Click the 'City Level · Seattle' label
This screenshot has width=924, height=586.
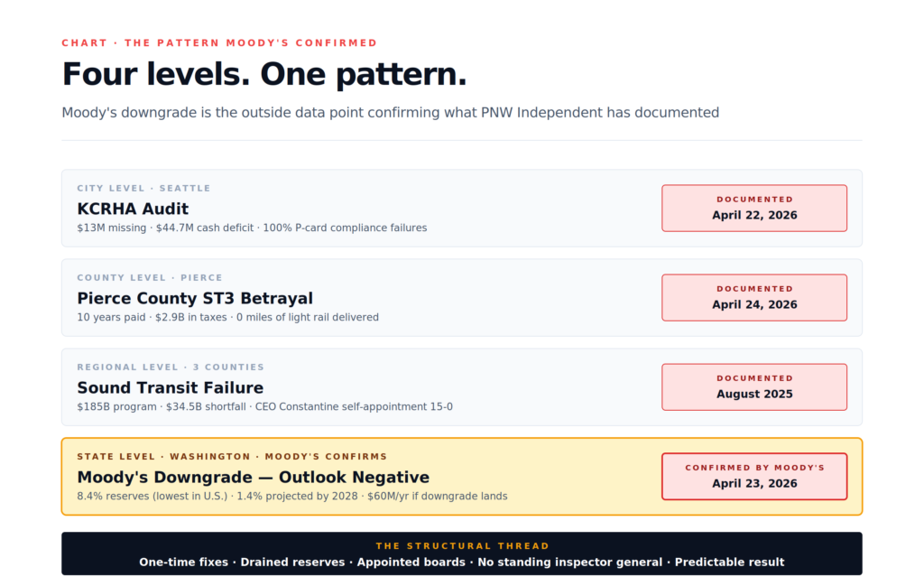pos(143,188)
